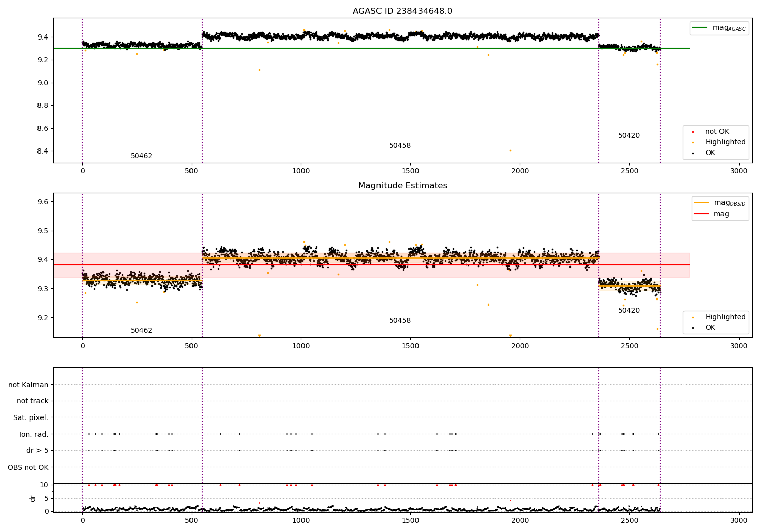Click the orange mag OBSID legend line sample
This screenshot has width=760, height=532.
tap(701, 203)
